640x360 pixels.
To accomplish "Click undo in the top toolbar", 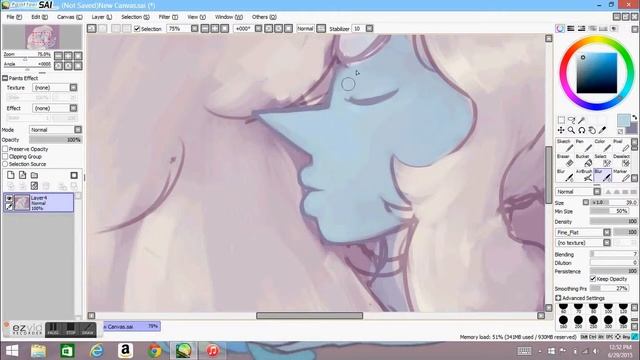I will pos(91,29).
